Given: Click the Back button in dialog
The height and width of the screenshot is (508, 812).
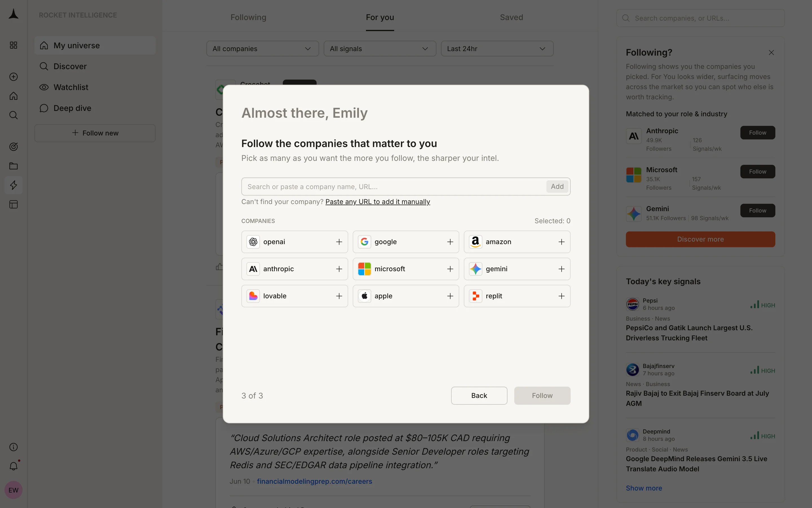Looking at the screenshot, I should (x=479, y=395).
